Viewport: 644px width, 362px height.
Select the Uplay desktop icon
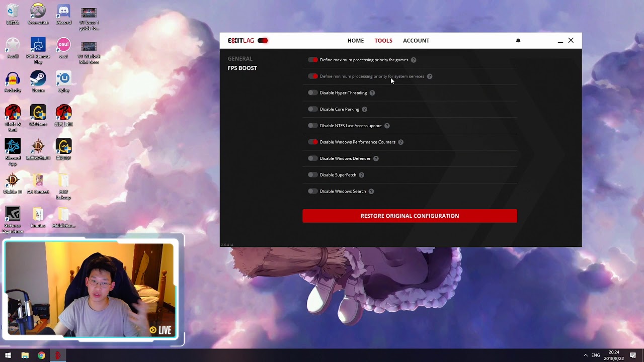[63, 82]
